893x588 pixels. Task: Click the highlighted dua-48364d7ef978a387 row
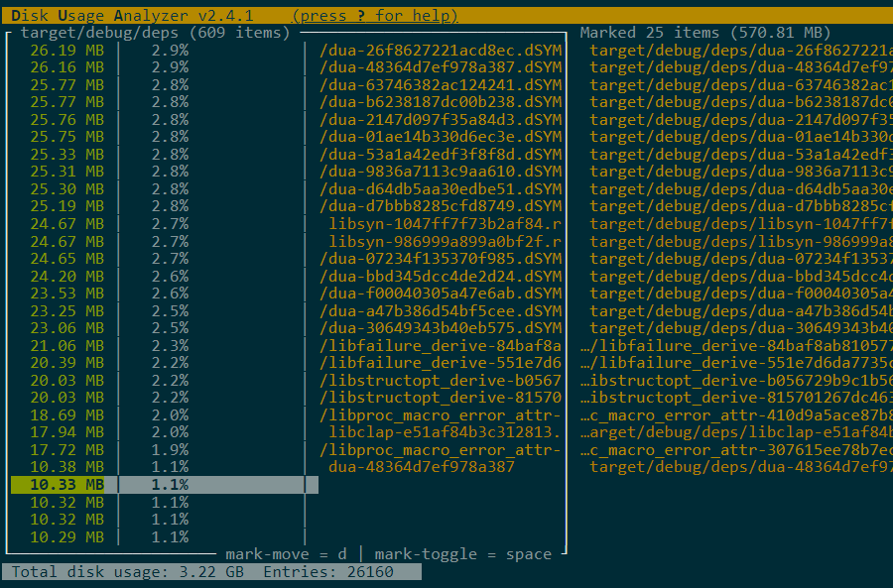[x=417, y=466]
